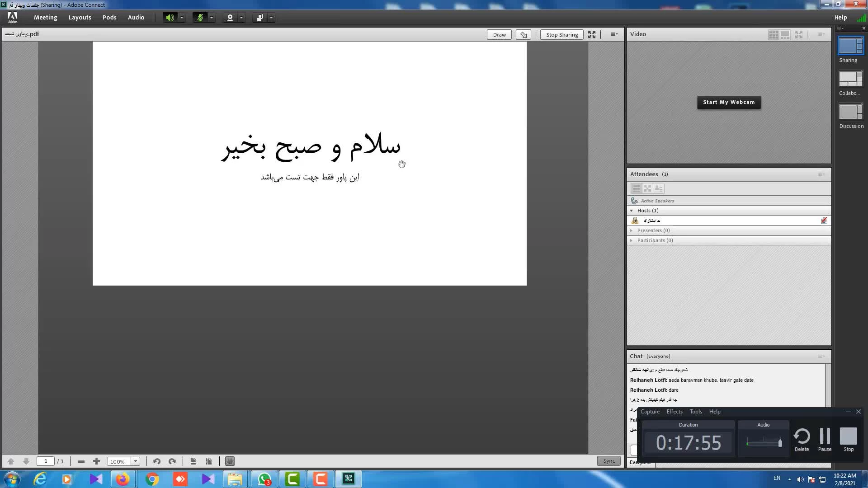Image resolution: width=868 pixels, height=488 pixels.
Task: Click Stop Sharing button
Action: click(x=562, y=35)
